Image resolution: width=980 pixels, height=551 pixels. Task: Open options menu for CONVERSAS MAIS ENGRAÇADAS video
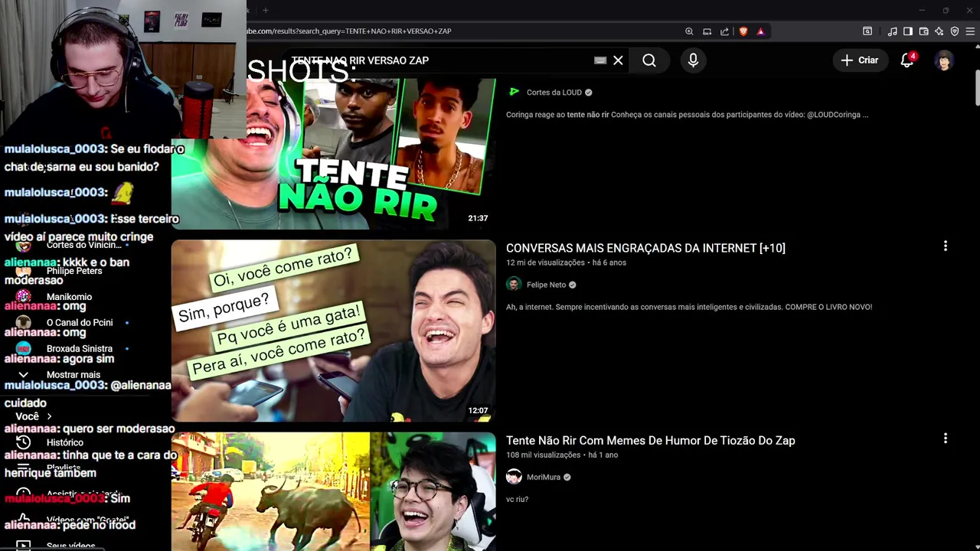coord(946,246)
